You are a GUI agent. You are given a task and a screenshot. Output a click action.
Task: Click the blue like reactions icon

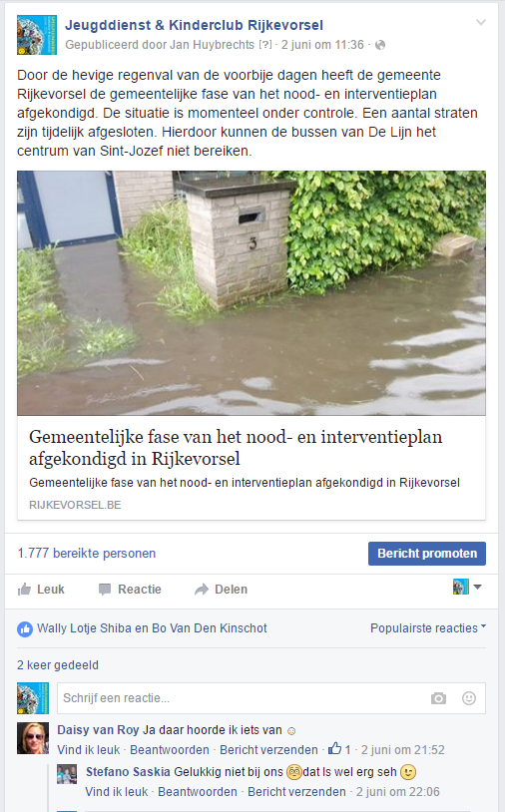click(25, 628)
